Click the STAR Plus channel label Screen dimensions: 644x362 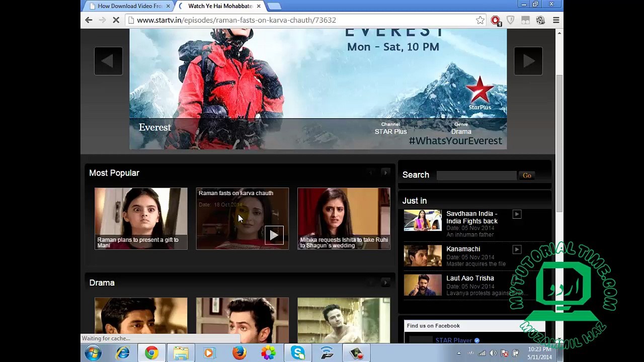pos(391,132)
